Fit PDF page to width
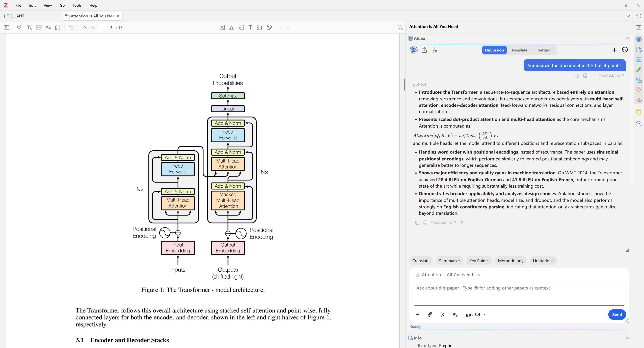 (x=39, y=27)
